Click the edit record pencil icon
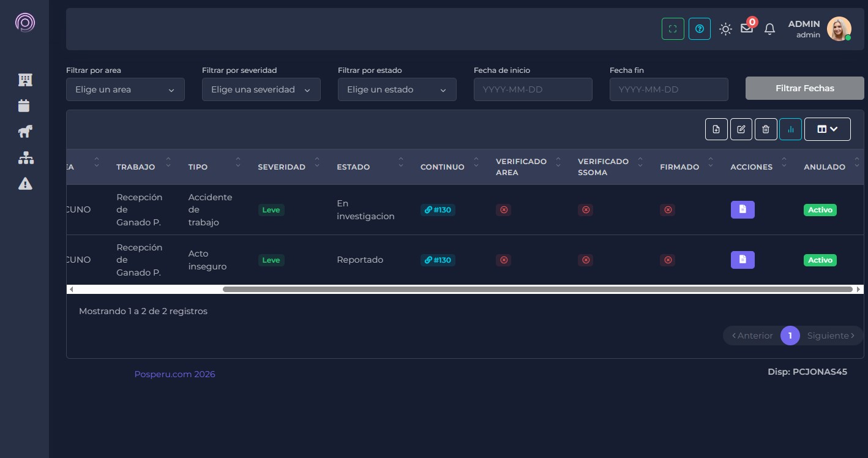 click(741, 129)
